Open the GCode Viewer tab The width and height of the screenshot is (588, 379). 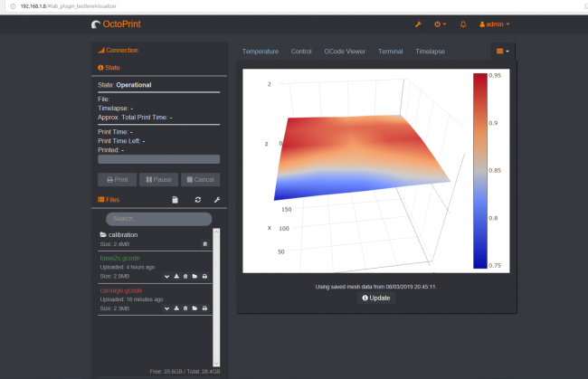tap(345, 52)
